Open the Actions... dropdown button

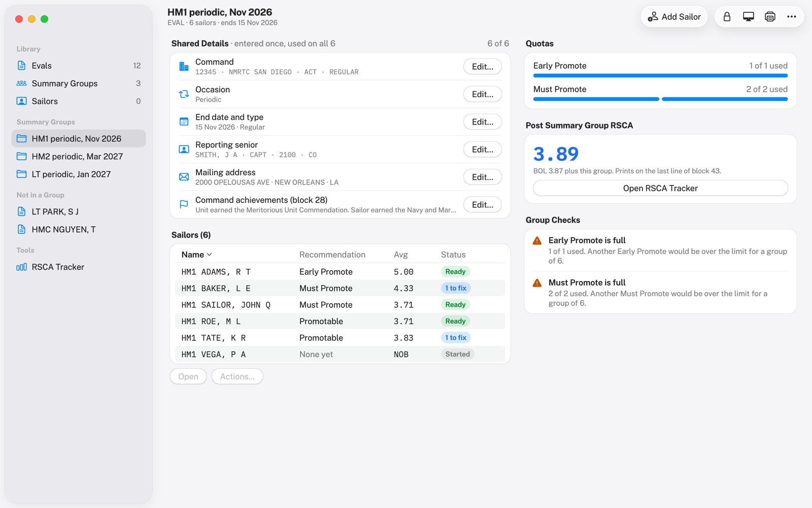point(237,376)
